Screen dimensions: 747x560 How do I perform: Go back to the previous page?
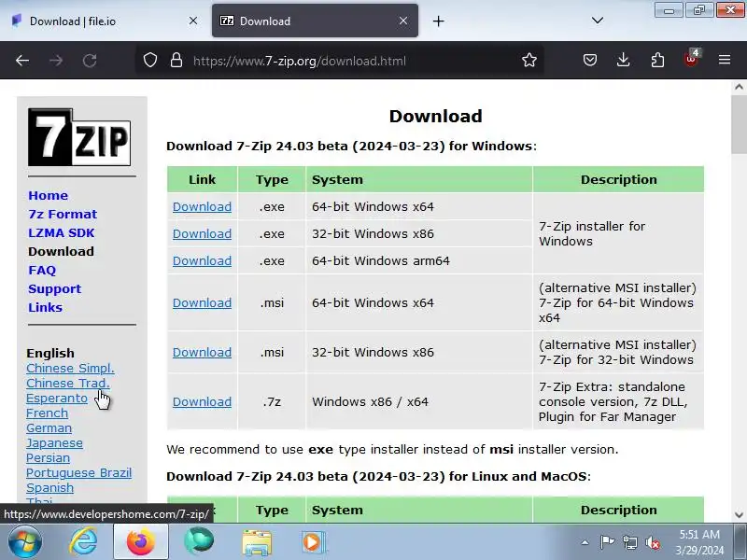(x=22, y=61)
